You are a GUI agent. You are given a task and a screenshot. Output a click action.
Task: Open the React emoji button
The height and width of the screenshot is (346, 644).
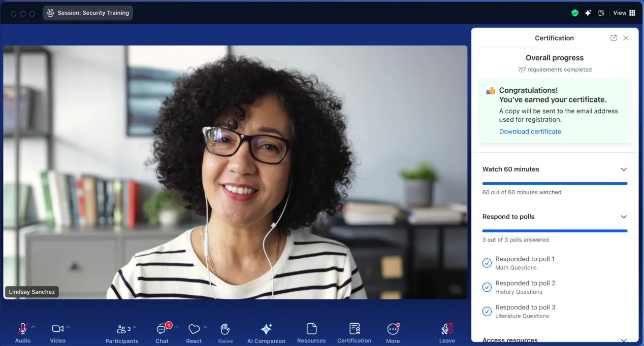(194, 332)
